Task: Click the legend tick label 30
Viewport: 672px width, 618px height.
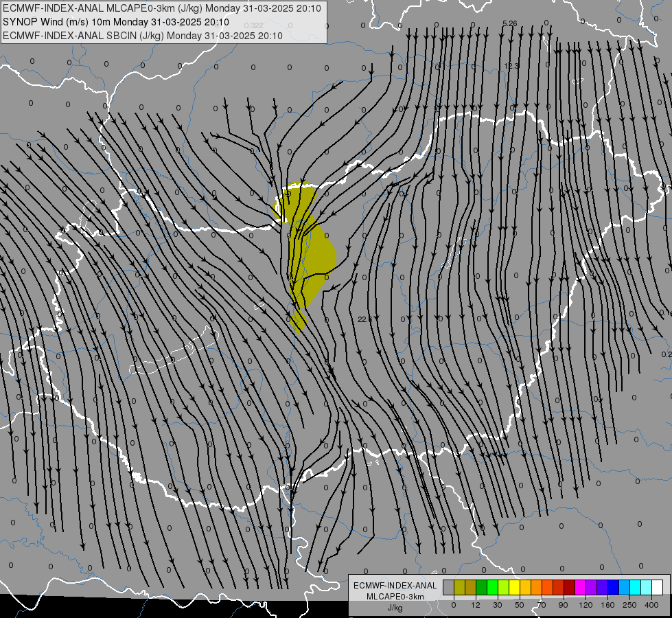Action: [x=497, y=605]
